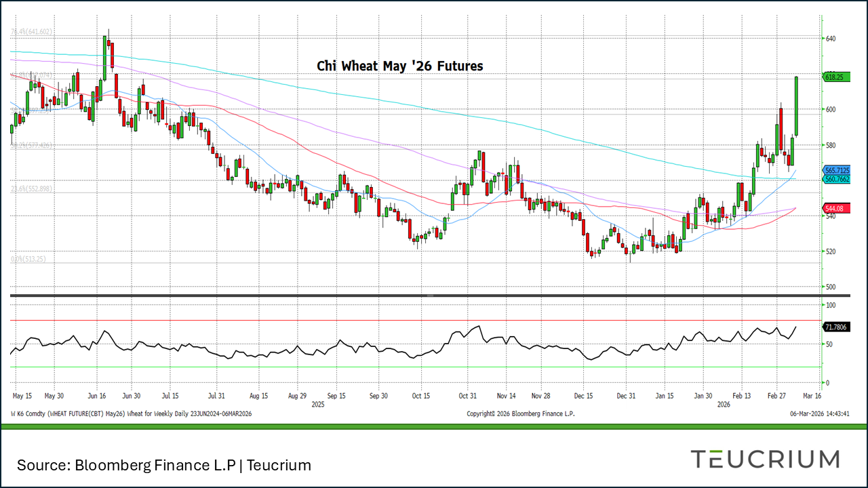Toggle the 76.4%(641.602) Fibonacci level label
Image resolution: width=868 pixels, height=488 pixels.
tap(31, 31)
